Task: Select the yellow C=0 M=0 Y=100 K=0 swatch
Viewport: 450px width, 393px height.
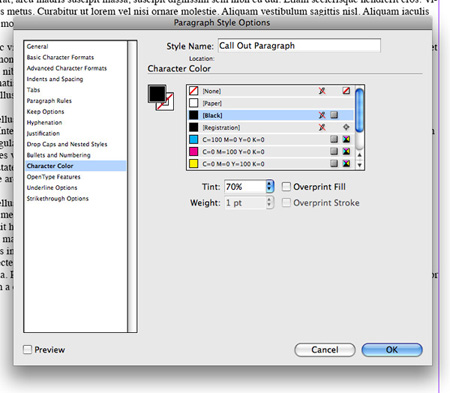Action: click(270, 164)
